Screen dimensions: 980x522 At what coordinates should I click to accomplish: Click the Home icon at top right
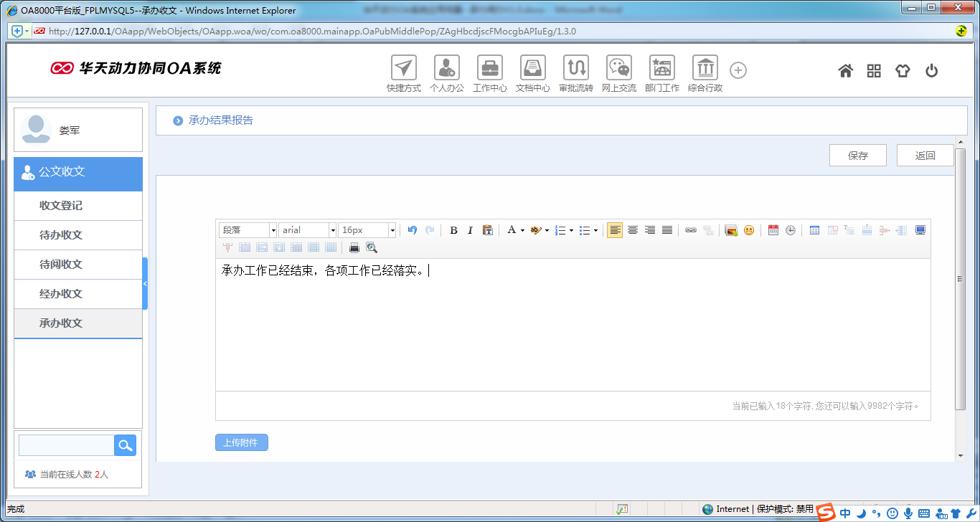click(x=846, y=70)
